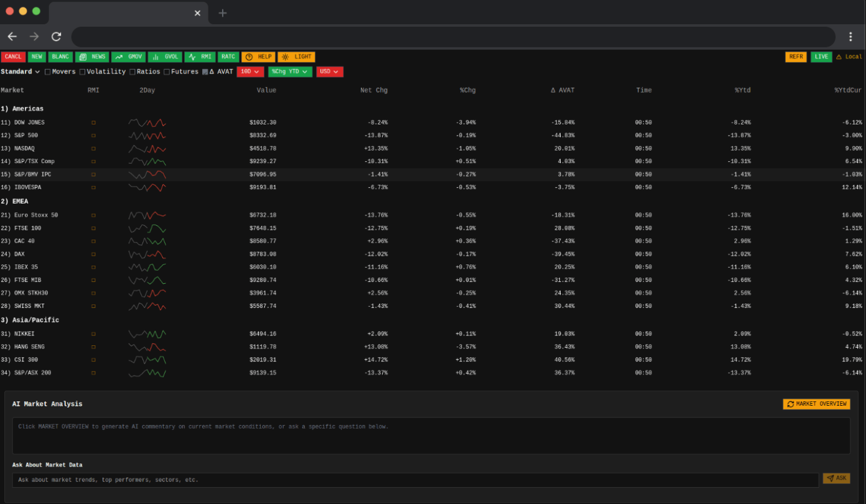
Task: Enable the Movers checkbox
Action: tap(47, 72)
